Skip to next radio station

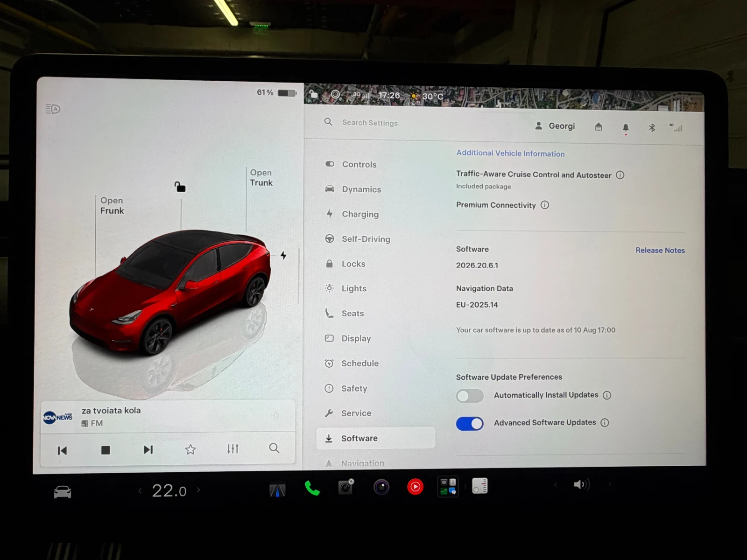click(x=148, y=449)
